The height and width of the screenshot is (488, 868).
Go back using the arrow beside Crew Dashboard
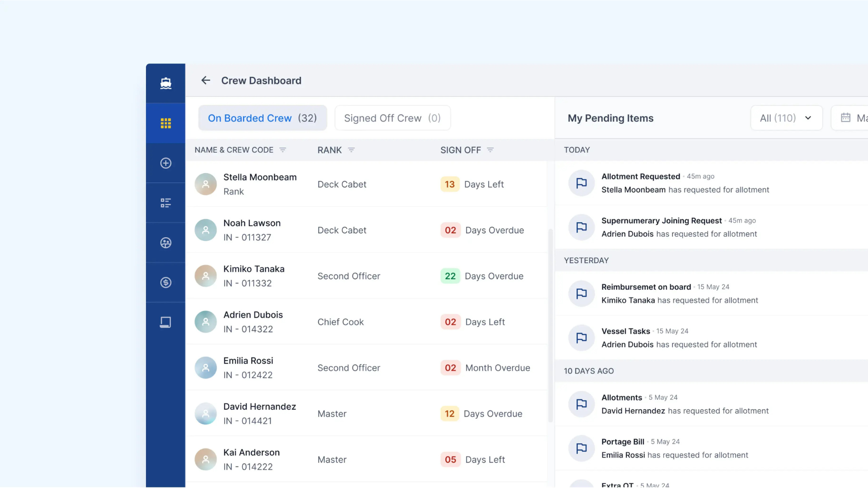click(x=206, y=80)
